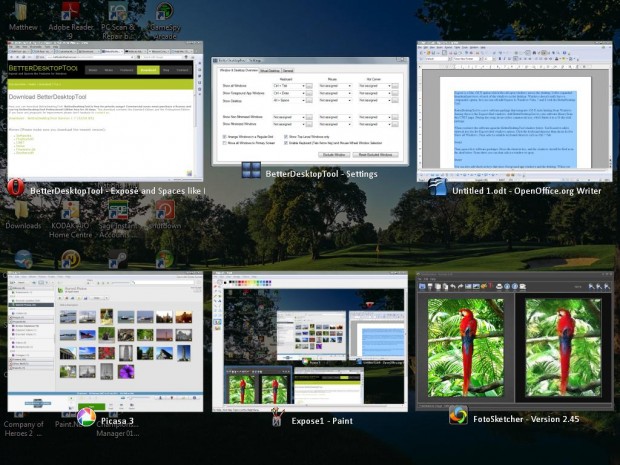Open Hot Corner dropdown for Show all Windows
Image resolution: width=620 pixels, height=465 pixels.
(x=374, y=86)
